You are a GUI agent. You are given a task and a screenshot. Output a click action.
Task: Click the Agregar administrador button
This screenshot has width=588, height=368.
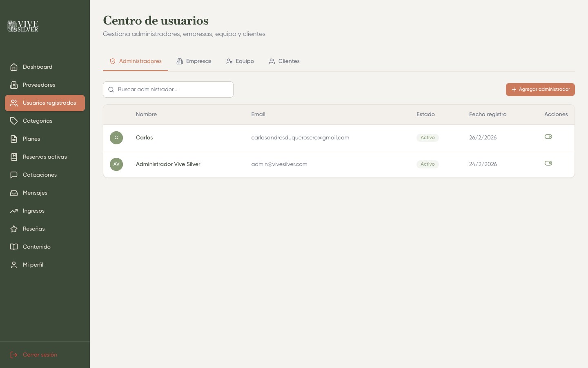(540, 89)
